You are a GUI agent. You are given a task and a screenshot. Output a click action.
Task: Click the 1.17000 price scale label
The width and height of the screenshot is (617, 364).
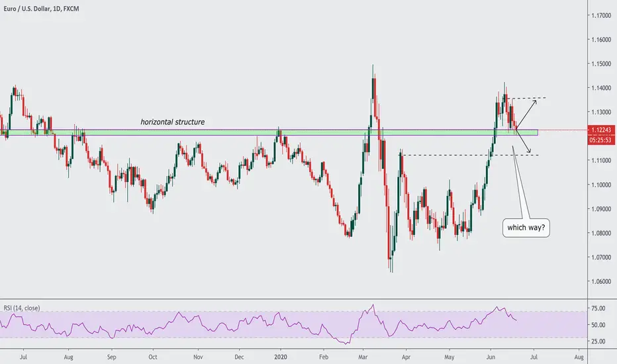click(x=601, y=15)
